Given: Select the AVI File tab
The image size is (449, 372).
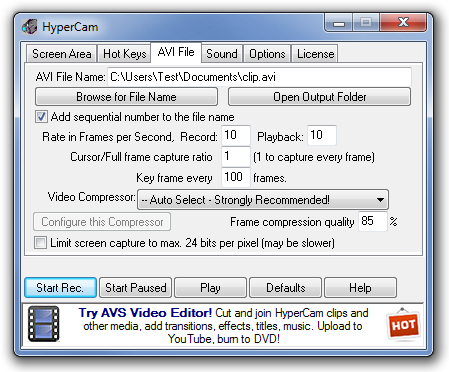Looking at the screenshot, I should tap(176, 52).
